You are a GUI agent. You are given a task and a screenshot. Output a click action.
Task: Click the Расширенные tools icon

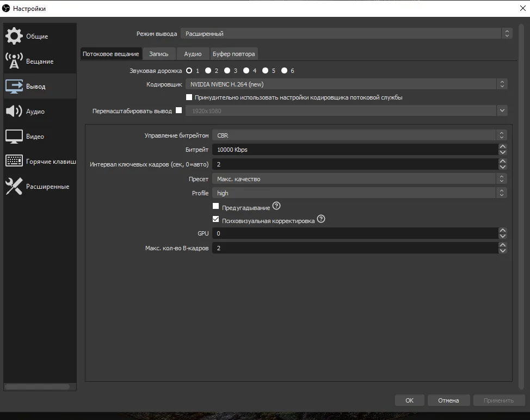(14, 186)
